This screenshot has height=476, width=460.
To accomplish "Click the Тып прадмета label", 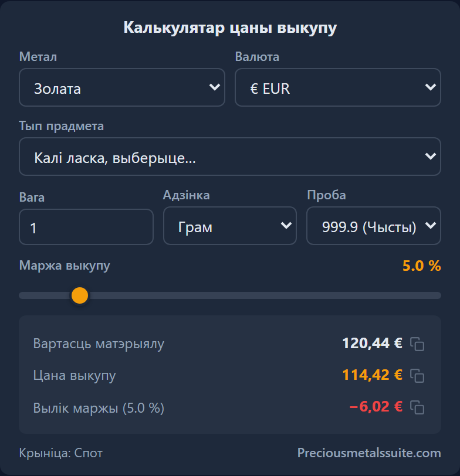I will 62,126.
